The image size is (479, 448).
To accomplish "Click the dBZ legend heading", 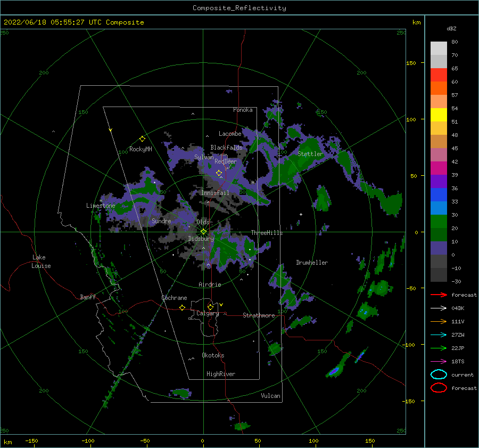I will [x=451, y=28].
